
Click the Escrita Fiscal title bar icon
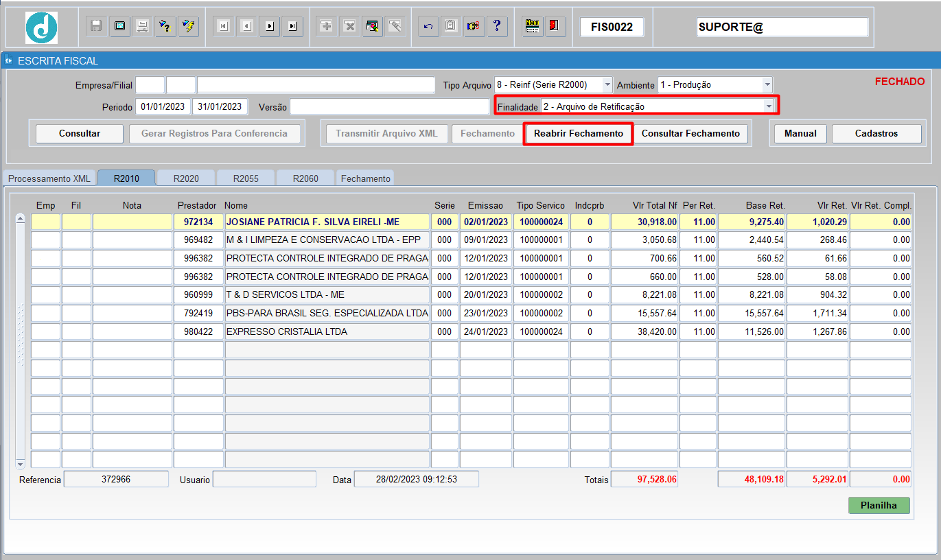coord(8,60)
